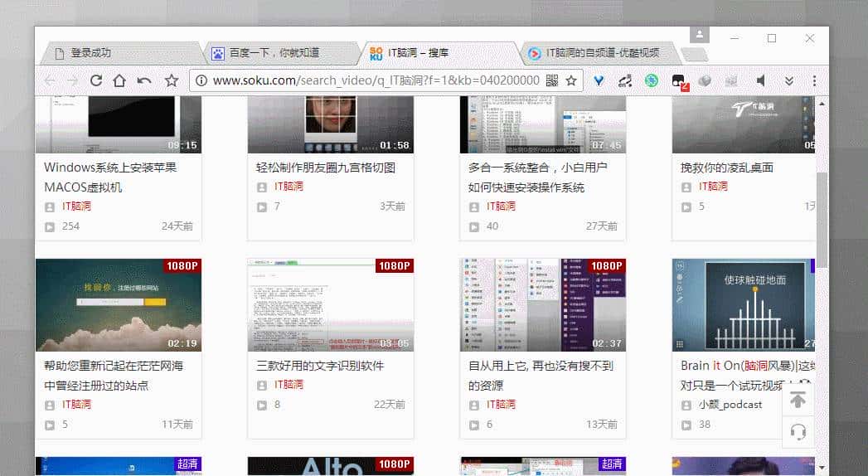Click the faded grey extension icon
This screenshot has height=476, width=868.
pos(731,80)
